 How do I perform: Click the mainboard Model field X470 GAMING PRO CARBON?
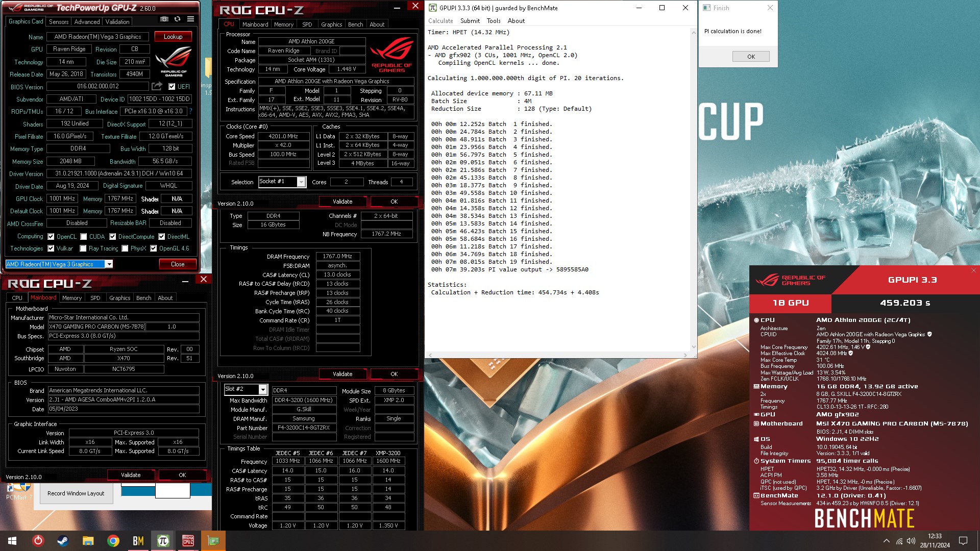click(96, 327)
